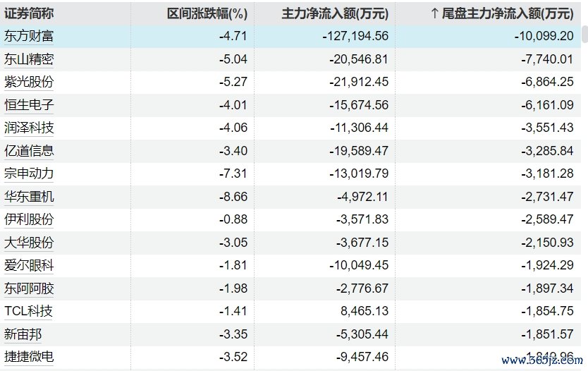Open the 新宙邦 stock link
The height and width of the screenshot is (371, 588).
[x=23, y=334]
